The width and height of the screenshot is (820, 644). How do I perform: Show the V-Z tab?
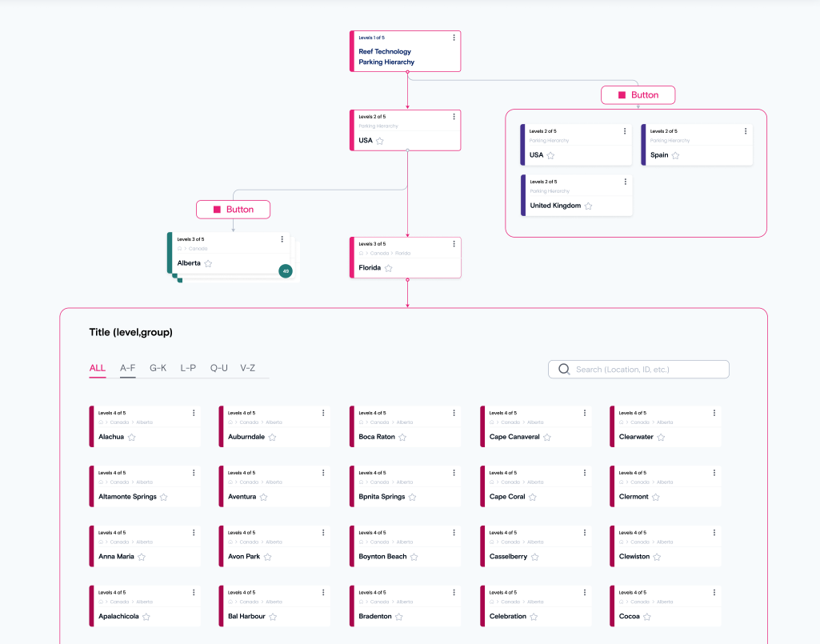(x=248, y=368)
